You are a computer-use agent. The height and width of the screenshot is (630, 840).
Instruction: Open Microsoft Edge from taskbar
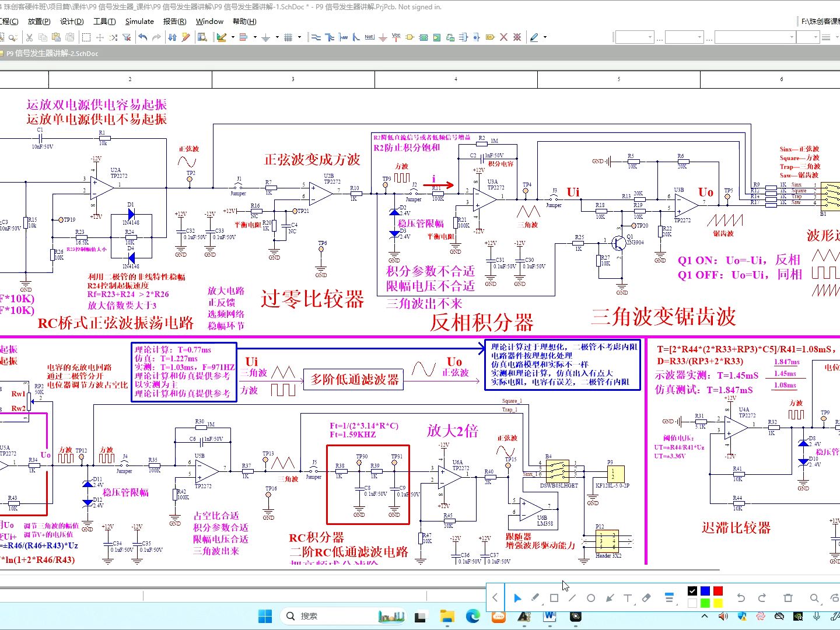473,616
